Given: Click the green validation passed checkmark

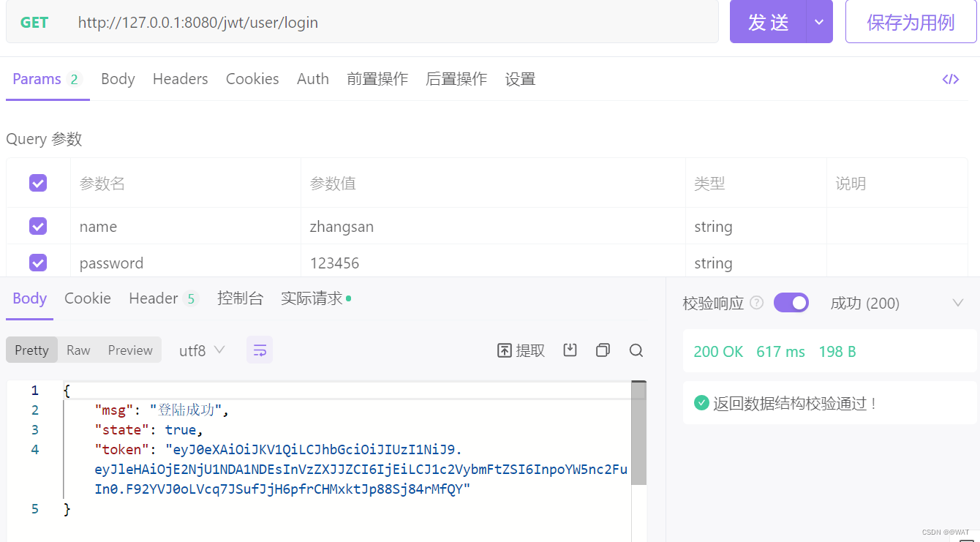Looking at the screenshot, I should [x=701, y=402].
